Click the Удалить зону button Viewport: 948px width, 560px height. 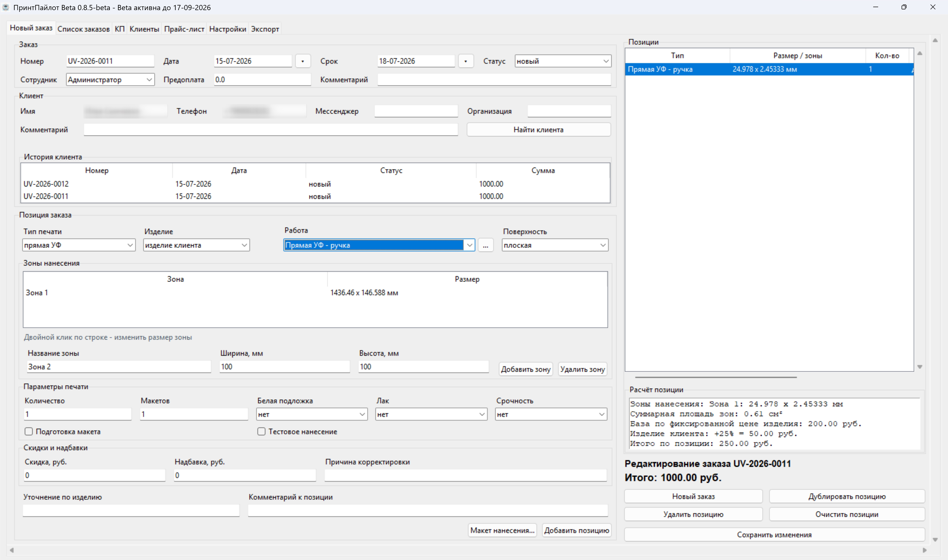point(582,369)
